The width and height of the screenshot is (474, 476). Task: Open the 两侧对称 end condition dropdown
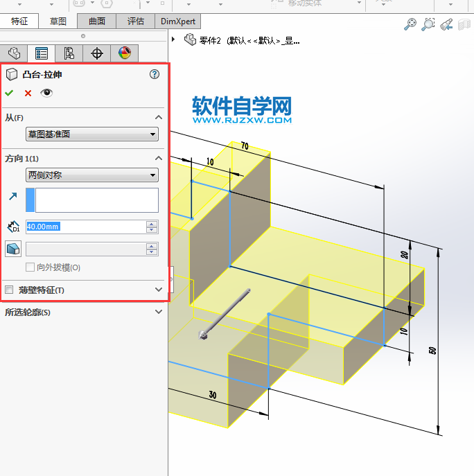point(92,175)
